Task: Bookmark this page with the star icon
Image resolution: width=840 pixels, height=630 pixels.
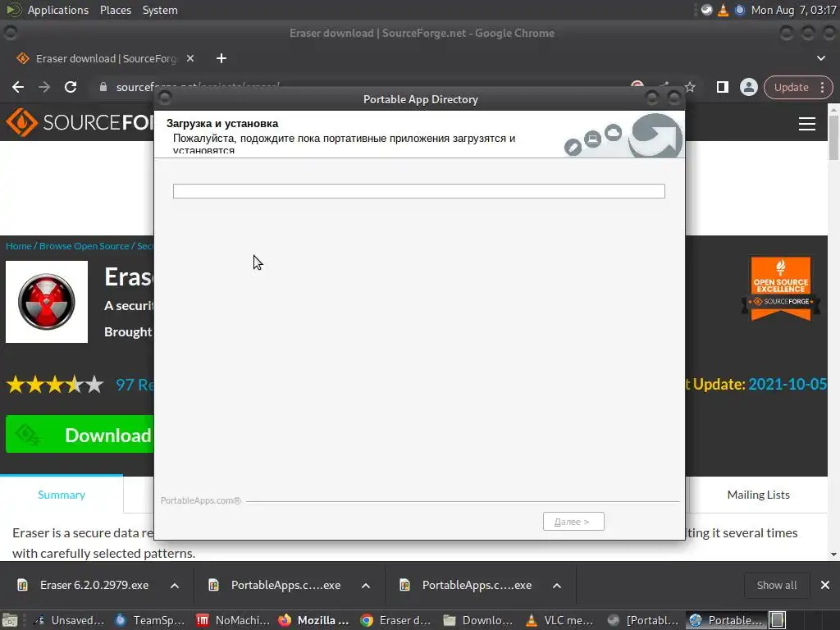Action: [x=690, y=87]
